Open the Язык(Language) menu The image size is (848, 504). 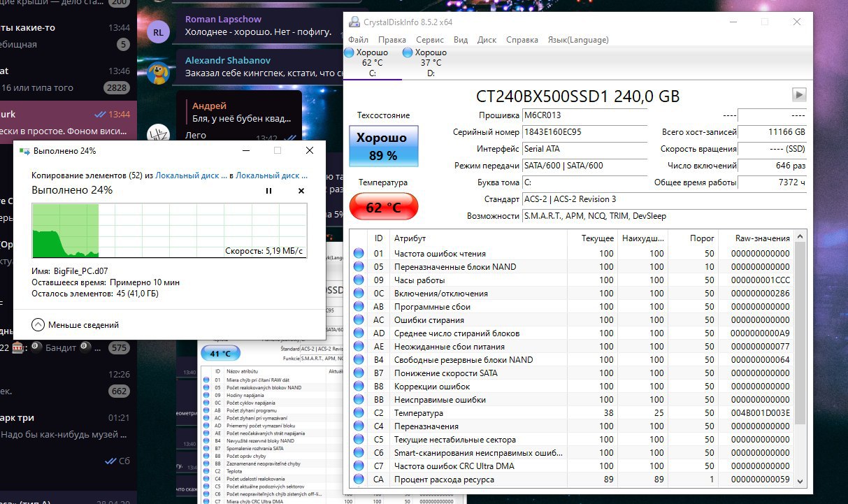point(578,40)
